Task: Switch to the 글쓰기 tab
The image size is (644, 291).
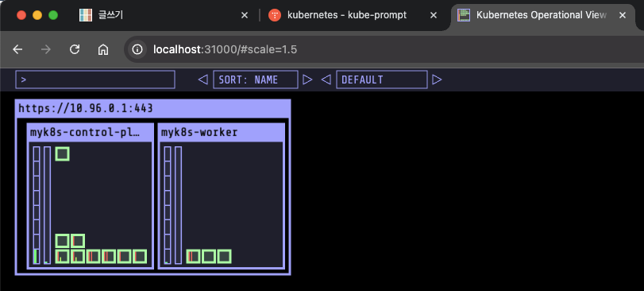Action: pyautogui.click(x=164, y=15)
